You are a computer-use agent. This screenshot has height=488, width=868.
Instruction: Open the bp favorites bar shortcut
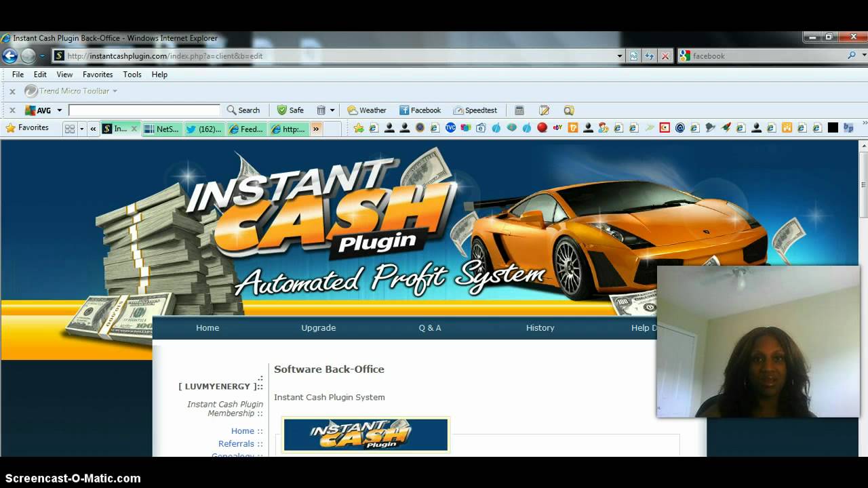click(848, 128)
